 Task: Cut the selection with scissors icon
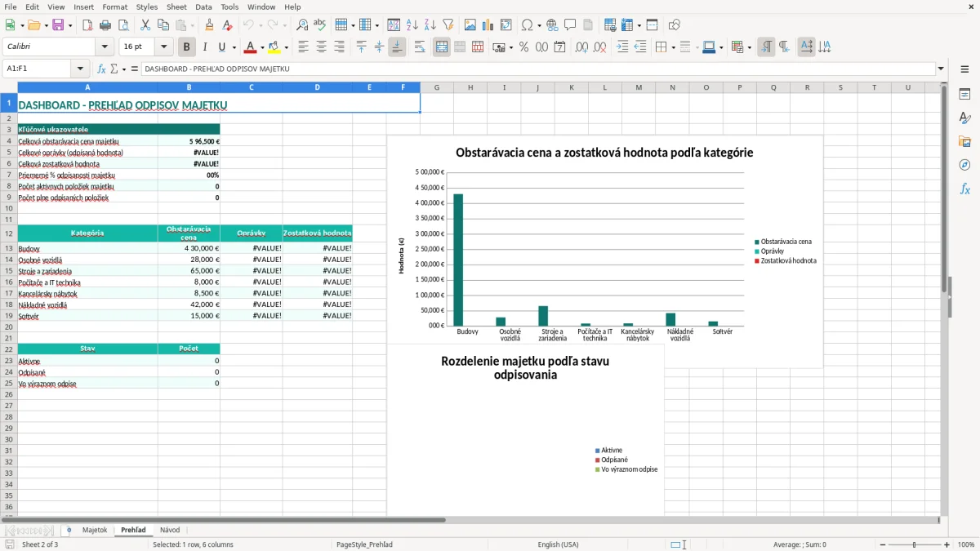click(x=145, y=25)
